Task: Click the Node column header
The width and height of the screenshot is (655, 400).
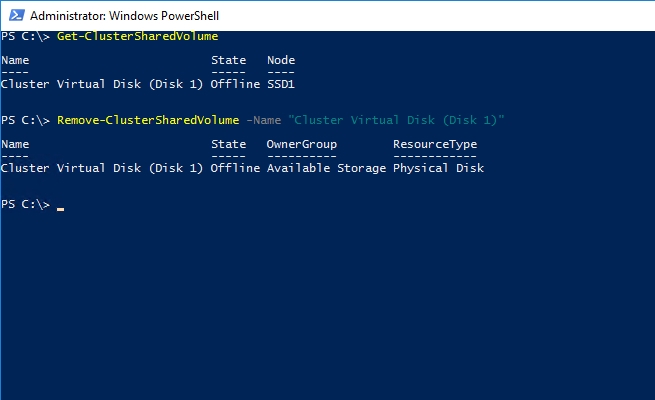Action: pyautogui.click(x=279, y=60)
